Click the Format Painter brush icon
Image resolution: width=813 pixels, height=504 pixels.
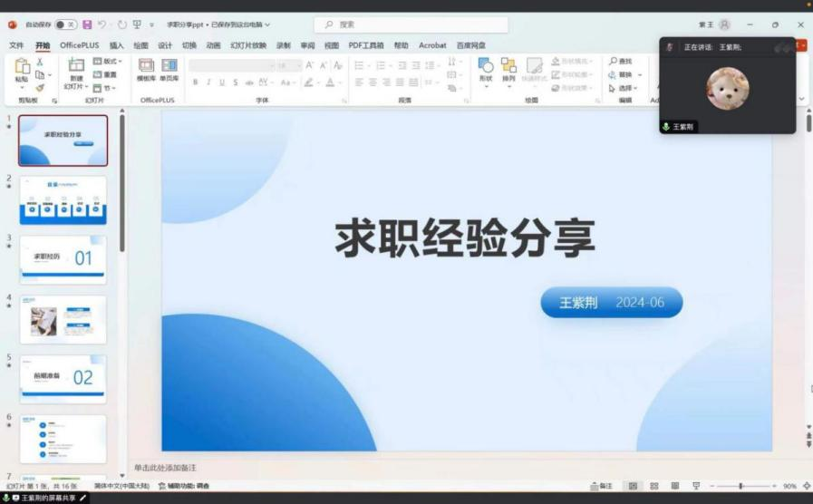[x=40, y=88]
